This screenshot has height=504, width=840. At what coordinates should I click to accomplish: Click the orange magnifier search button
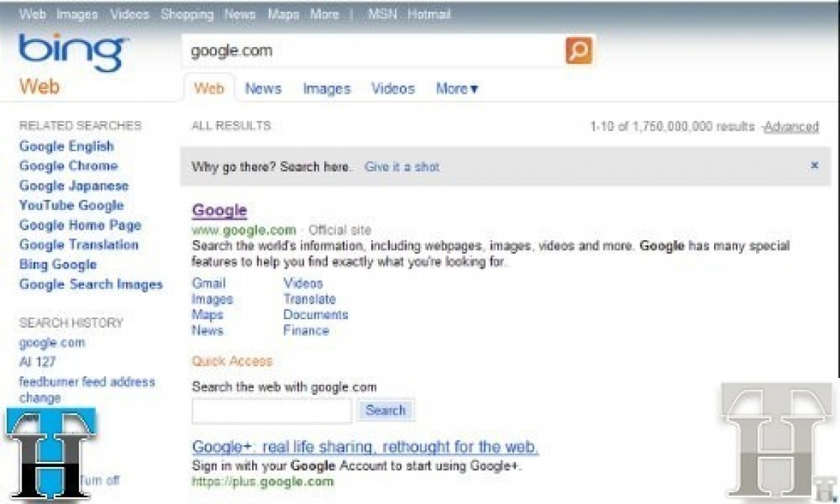(x=578, y=50)
